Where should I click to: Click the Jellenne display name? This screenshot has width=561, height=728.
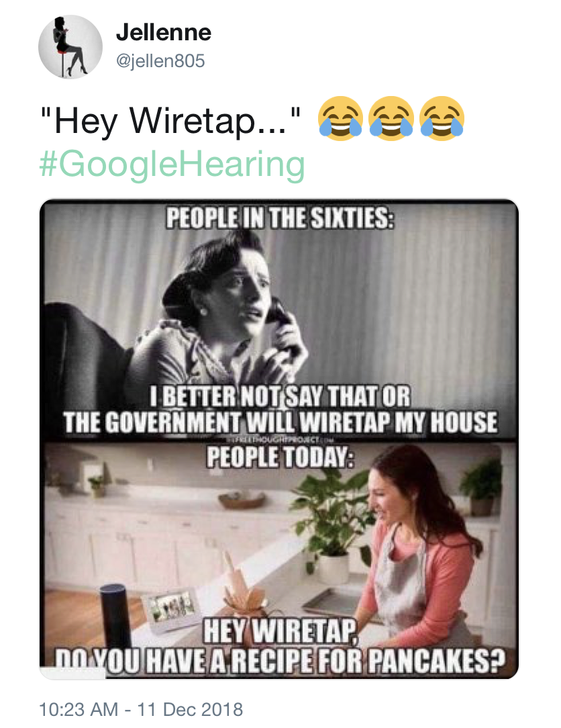[163, 32]
